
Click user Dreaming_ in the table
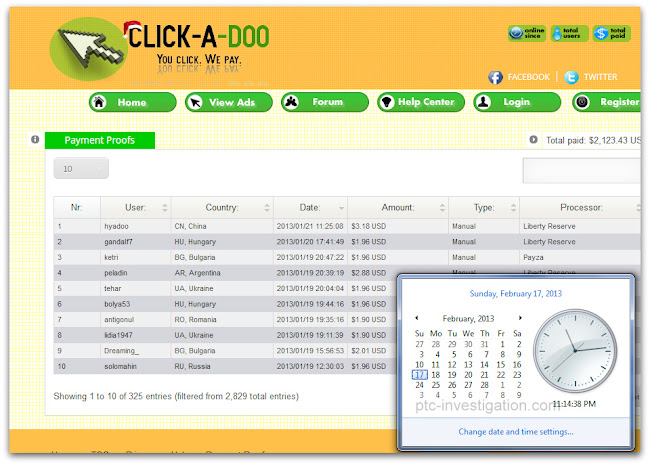click(x=121, y=351)
